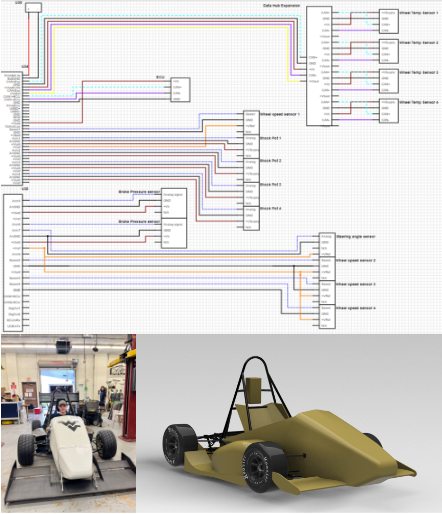Open the photo of the white race car
The height and width of the screenshot is (514, 442).
coord(68,423)
